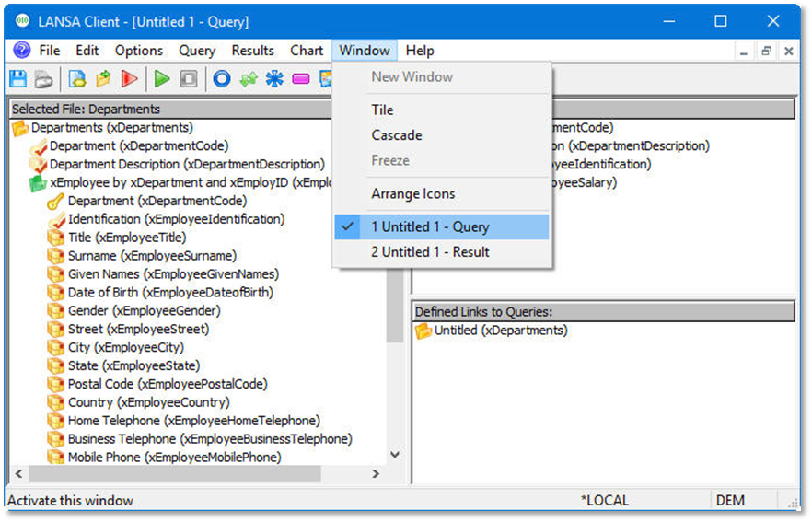Open the Chart menu
The height and width of the screenshot is (522, 812).
pyautogui.click(x=307, y=51)
